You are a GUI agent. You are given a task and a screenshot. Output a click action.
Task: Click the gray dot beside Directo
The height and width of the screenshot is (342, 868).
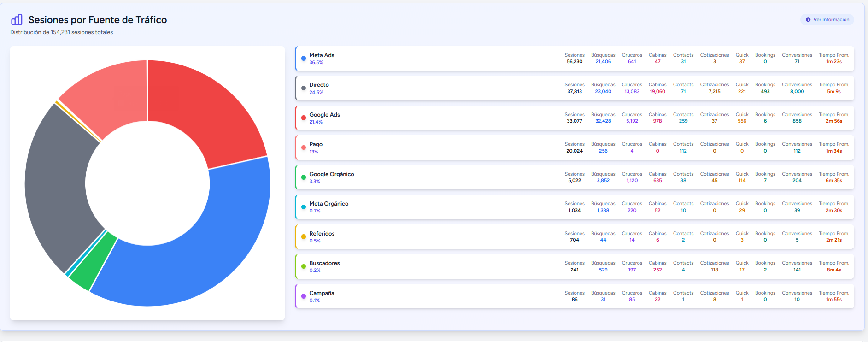click(304, 88)
